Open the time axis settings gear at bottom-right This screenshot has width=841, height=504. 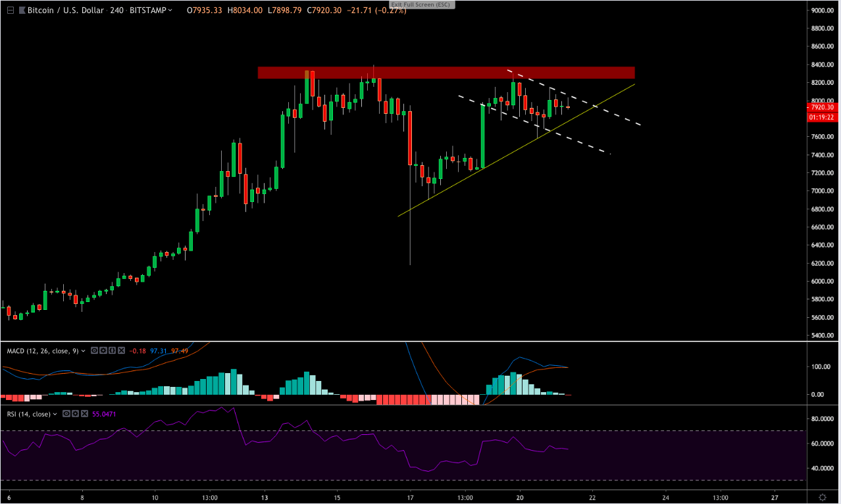[822, 498]
